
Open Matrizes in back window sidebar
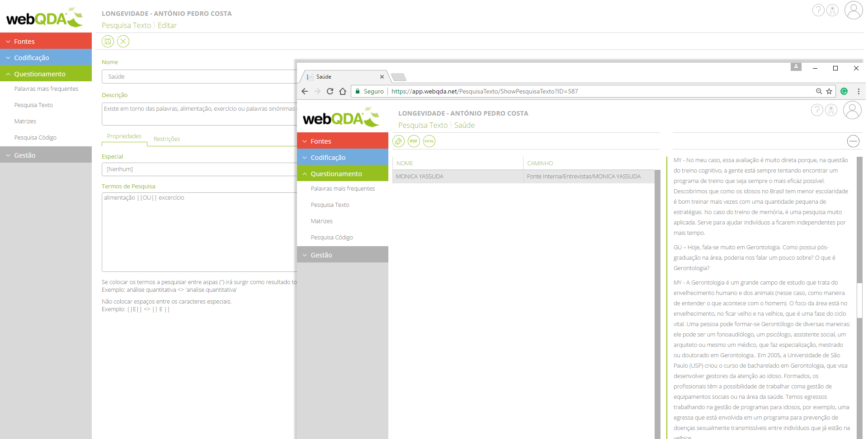click(25, 121)
